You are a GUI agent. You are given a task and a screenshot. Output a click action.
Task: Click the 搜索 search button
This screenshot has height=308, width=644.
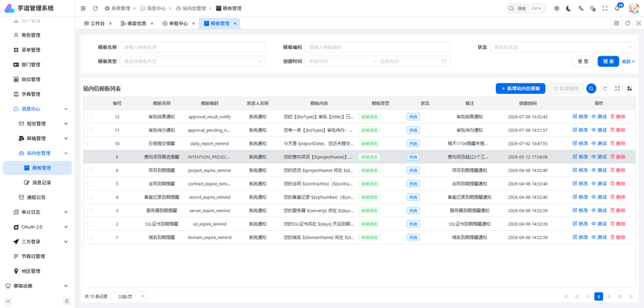coord(609,61)
